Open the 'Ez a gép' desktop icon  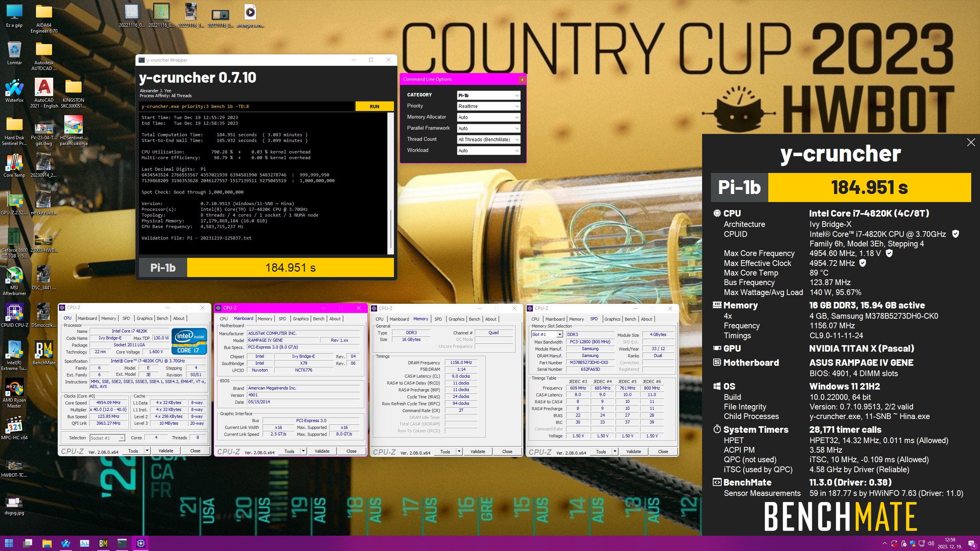point(14,16)
